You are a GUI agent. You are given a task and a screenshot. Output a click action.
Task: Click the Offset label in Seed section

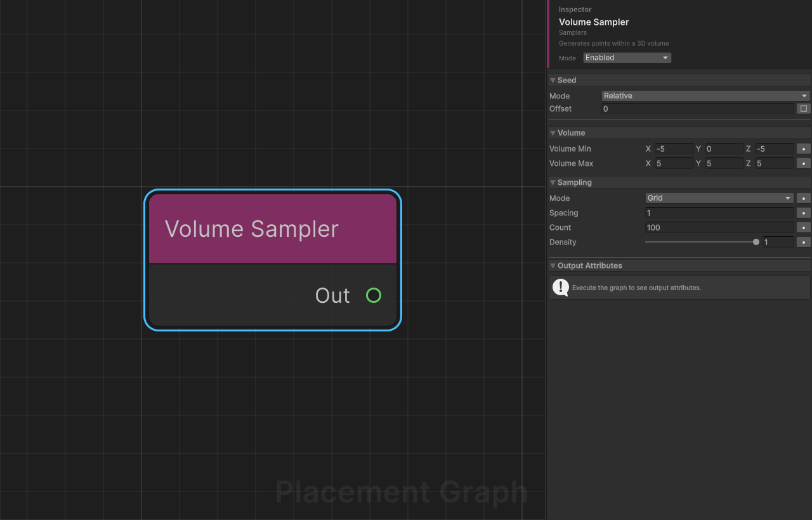(561, 109)
